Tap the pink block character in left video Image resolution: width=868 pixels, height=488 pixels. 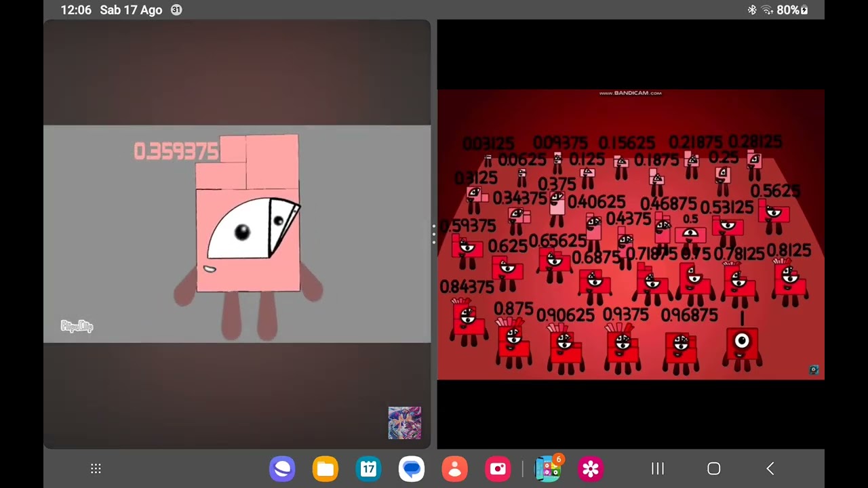point(248,237)
